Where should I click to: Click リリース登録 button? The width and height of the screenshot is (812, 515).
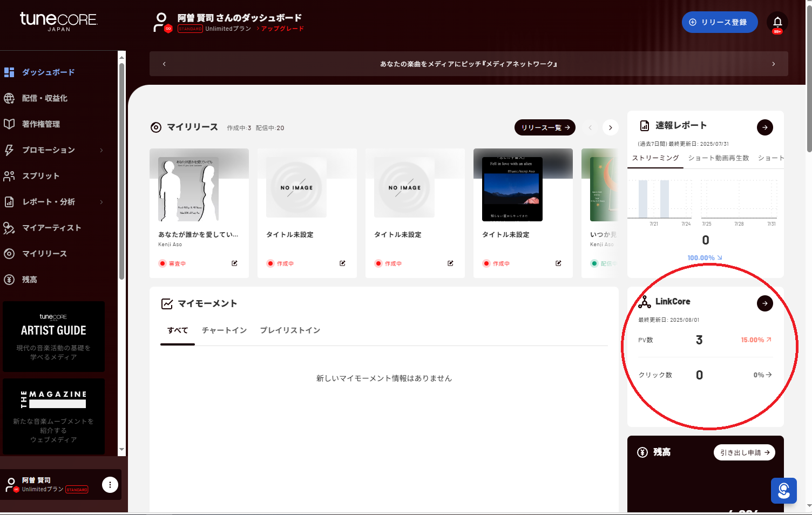(x=719, y=22)
